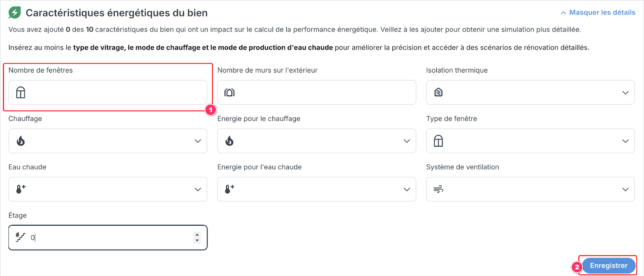
Task: Click thermometer icon in Eau chaude field
Action: click(x=21, y=189)
